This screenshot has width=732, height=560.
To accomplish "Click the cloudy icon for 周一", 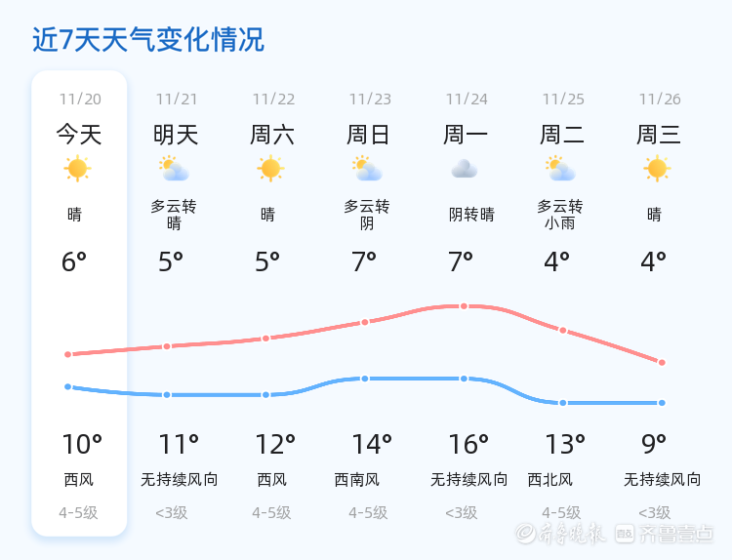I will [464, 170].
